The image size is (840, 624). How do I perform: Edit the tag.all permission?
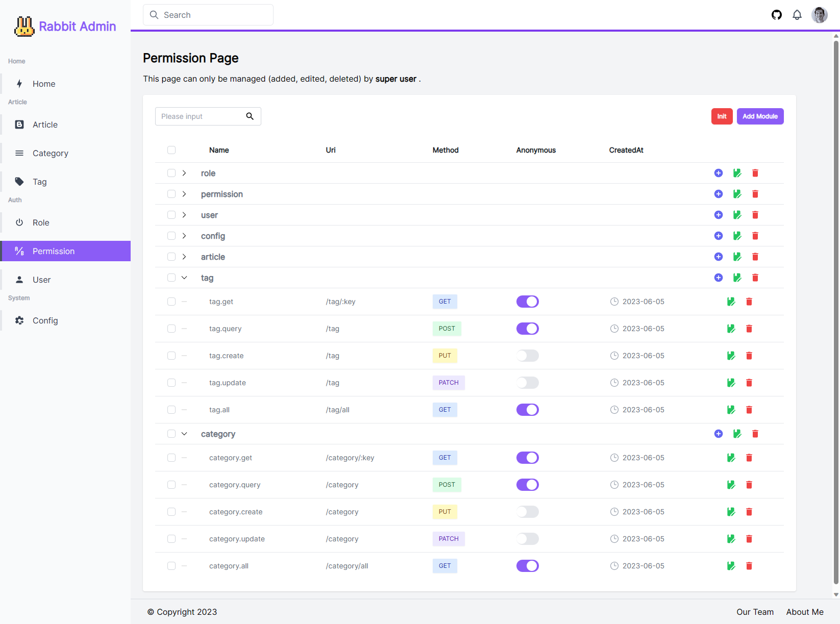point(731,410)
